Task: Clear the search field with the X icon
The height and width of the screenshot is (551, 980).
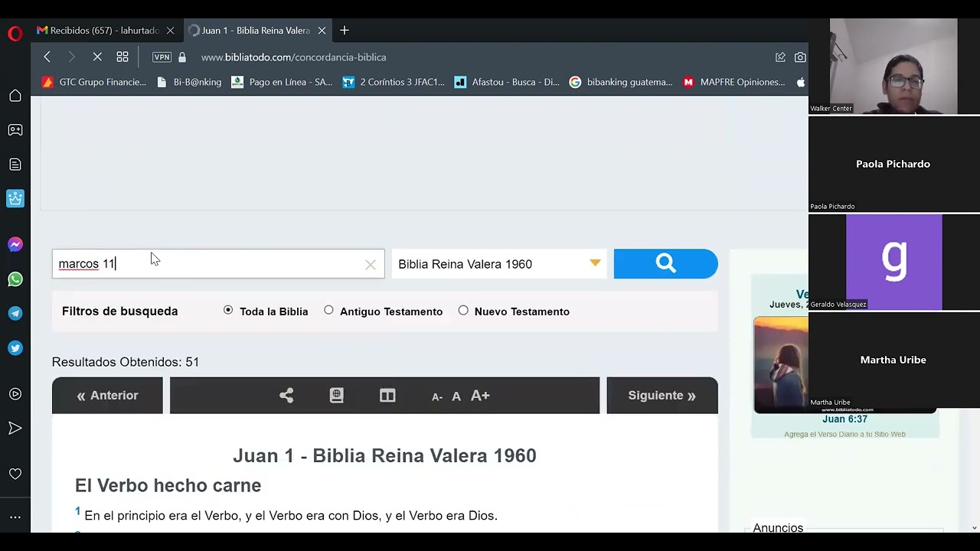Action: point(371,265)
